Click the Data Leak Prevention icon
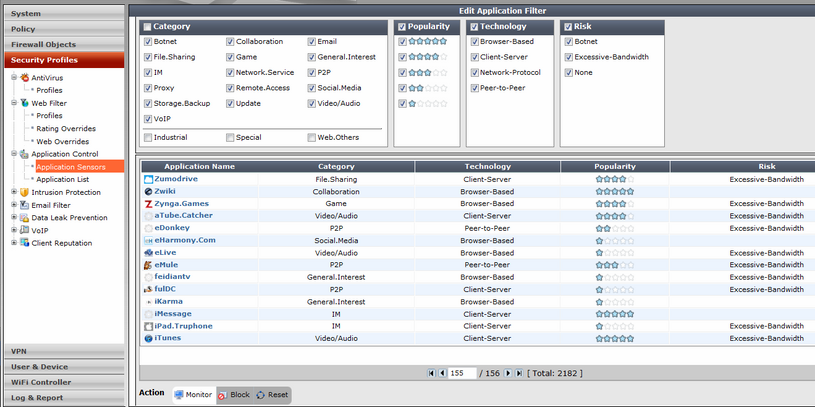Screen dimensions: 815x407 tap(24, 218)
